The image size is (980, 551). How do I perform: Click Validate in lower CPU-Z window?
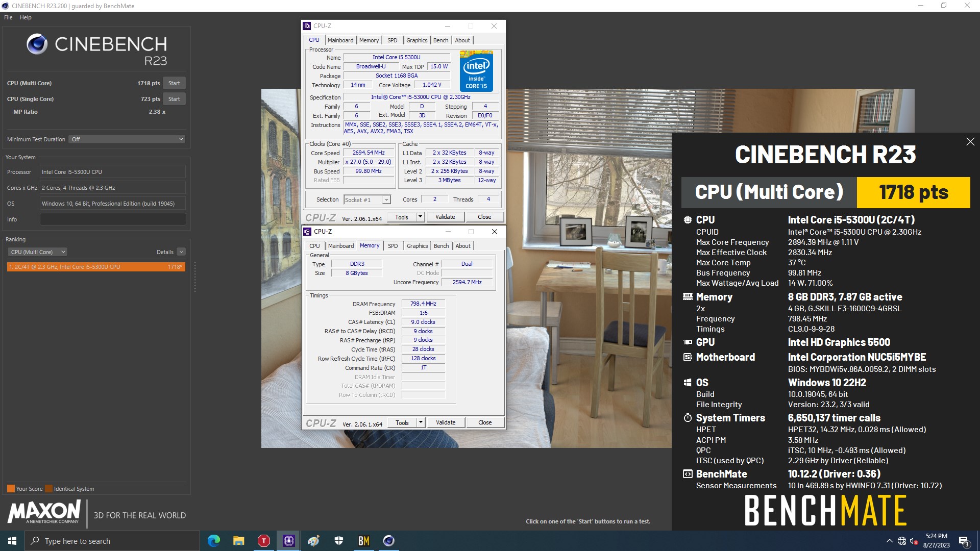446,422
